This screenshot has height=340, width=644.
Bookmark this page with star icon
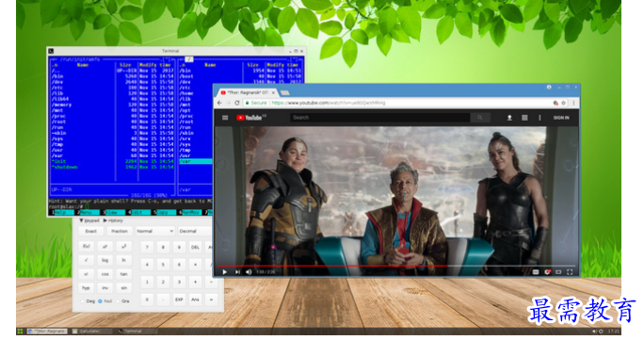coord(563,103)
